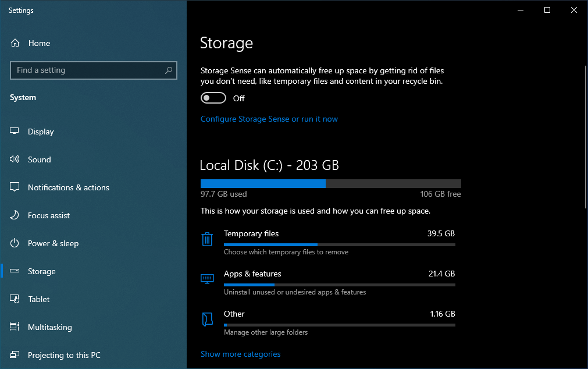Click the Multitasking icon in sidebar

click(x=15, y=327)
